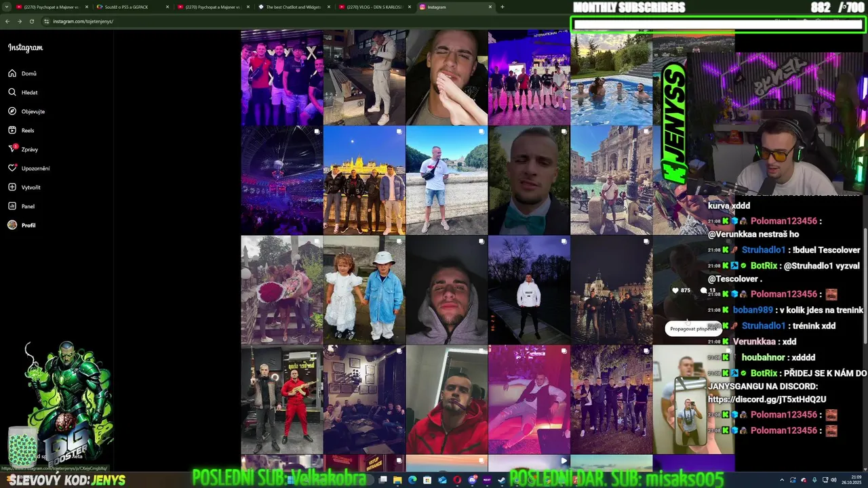868x488 pixels.
Task: Open Task View on Windows taskbar
Action: point(383,480)
